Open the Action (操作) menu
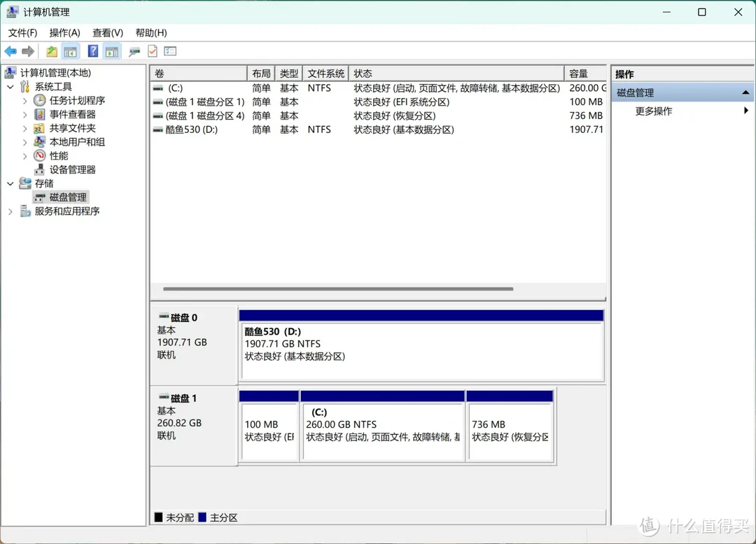Screen dimensions: 756x544 [x=64, y=33]
